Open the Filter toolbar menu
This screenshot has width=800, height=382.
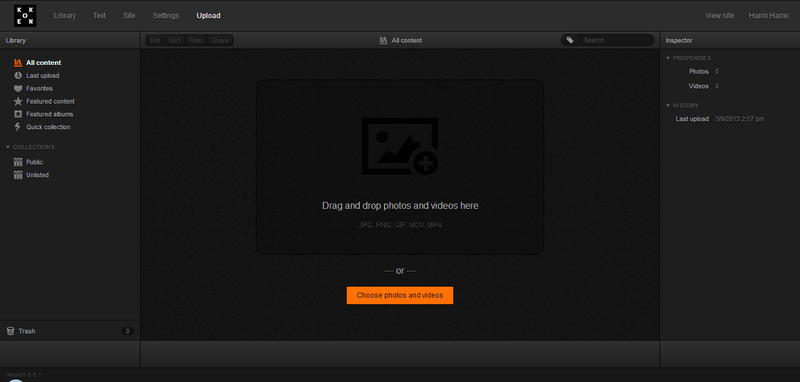196,40
